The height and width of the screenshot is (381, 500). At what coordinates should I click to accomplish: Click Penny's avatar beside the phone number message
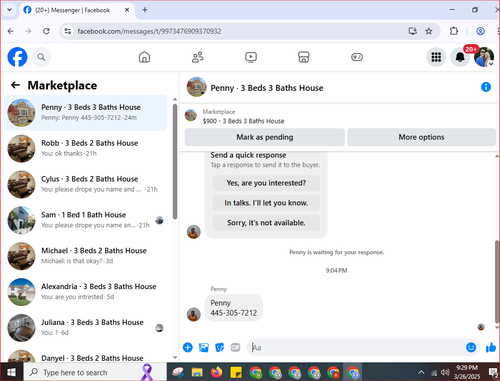[x=194, y=314]
